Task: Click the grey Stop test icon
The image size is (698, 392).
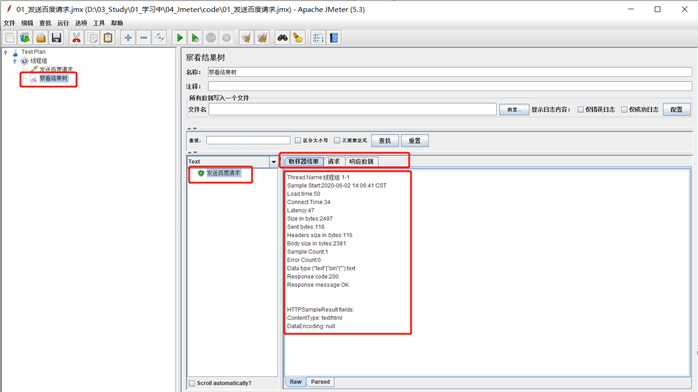Action: 211,38
